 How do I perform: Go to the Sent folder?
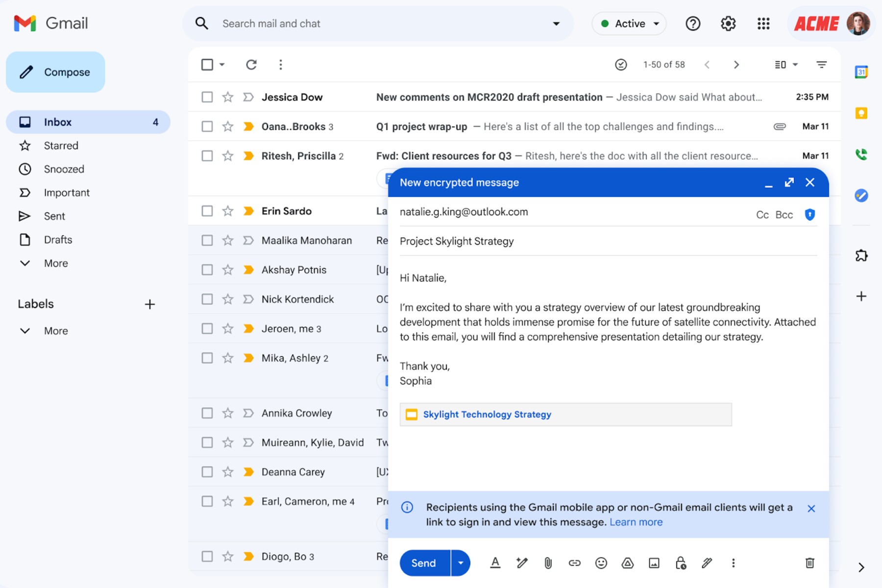point(54,216)
